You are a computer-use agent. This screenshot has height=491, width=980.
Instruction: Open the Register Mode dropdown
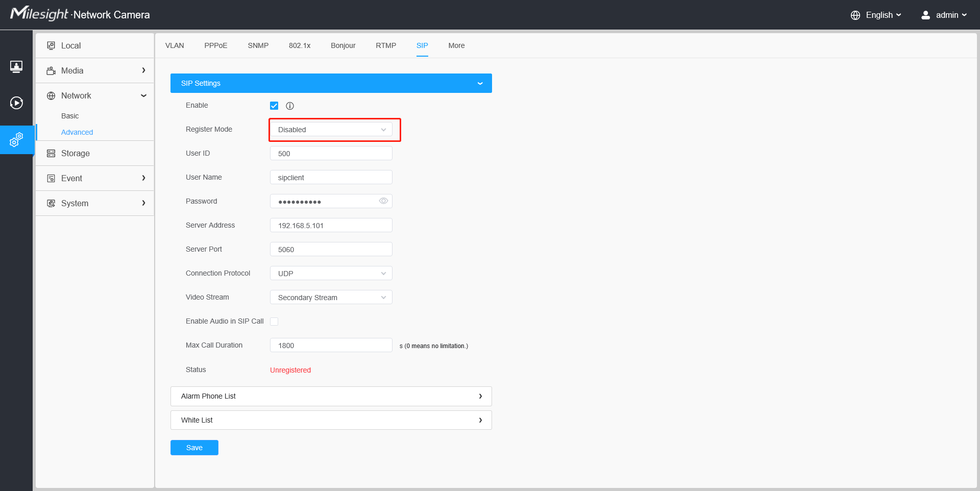pyautogui.click(x=331, y=130)
